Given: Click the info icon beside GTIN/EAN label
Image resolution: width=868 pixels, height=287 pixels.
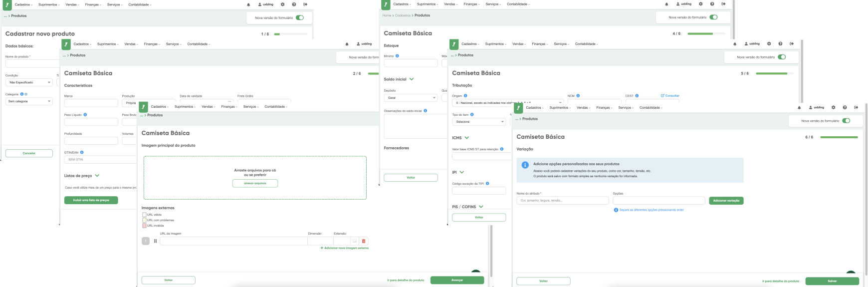Looking at the screenshot, I should coord(82,152).
